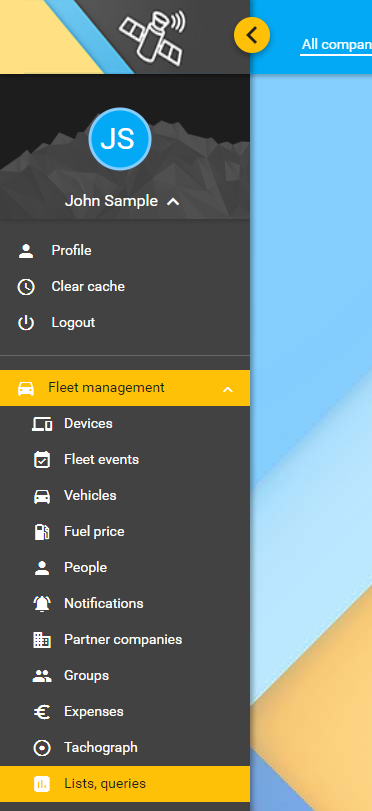Click Partner companies building icon
This screenshot has height=811, width=372.
(x=42, y=640)
